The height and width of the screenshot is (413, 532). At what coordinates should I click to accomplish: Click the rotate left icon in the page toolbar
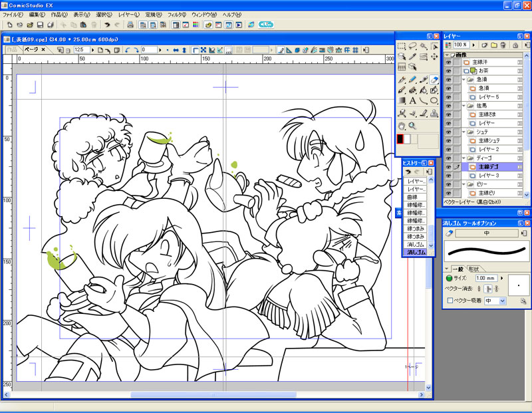[127, 51]
